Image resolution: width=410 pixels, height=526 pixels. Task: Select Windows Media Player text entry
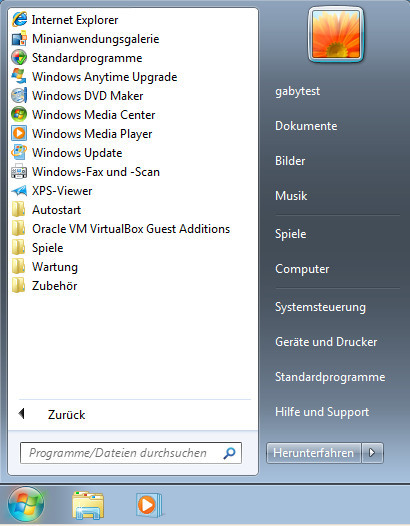92,134
